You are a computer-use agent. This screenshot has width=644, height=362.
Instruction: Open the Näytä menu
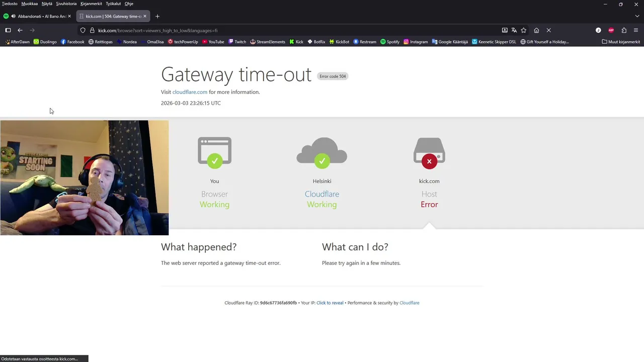[x=47, y=4]
